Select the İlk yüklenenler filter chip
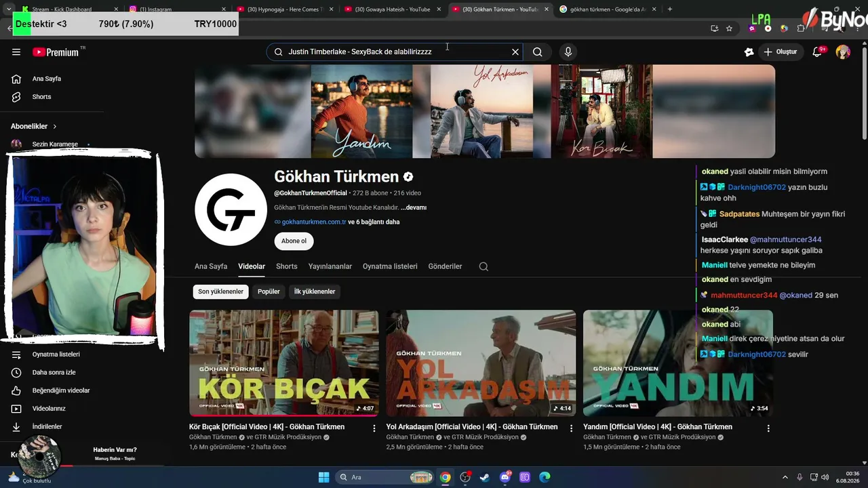The width and height of the screenshot is (868, 488). (x=315, y=291)
